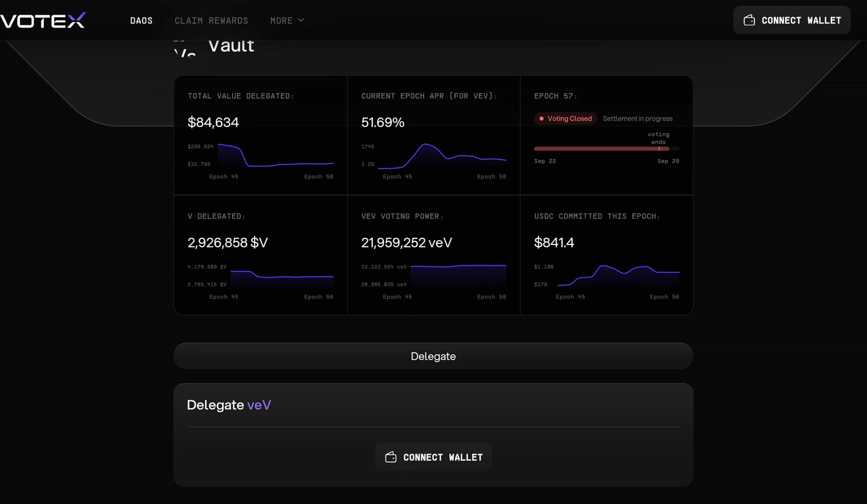Viewport: 867px width, 504px height.
Task: Select the 51.69% APR value
Action: coord(383,122)
